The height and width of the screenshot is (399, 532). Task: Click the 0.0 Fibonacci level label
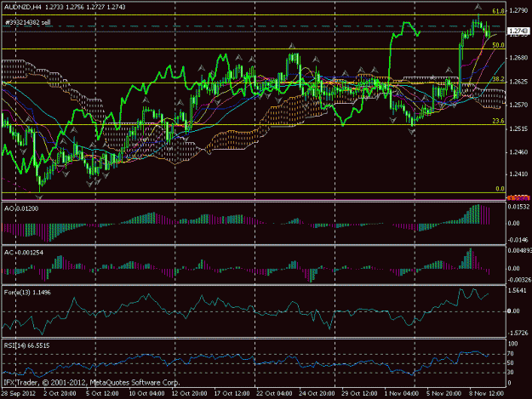(501, 189)
